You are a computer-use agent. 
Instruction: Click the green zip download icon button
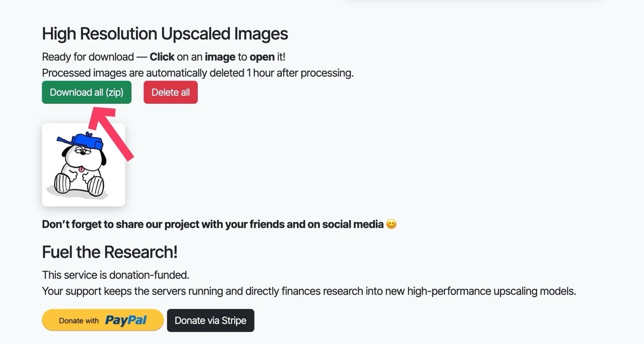[x=86, y=92]
